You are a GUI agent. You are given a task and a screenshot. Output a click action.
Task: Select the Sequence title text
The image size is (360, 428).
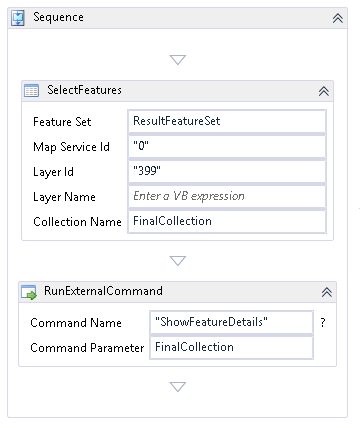click(x=58, y=17)
